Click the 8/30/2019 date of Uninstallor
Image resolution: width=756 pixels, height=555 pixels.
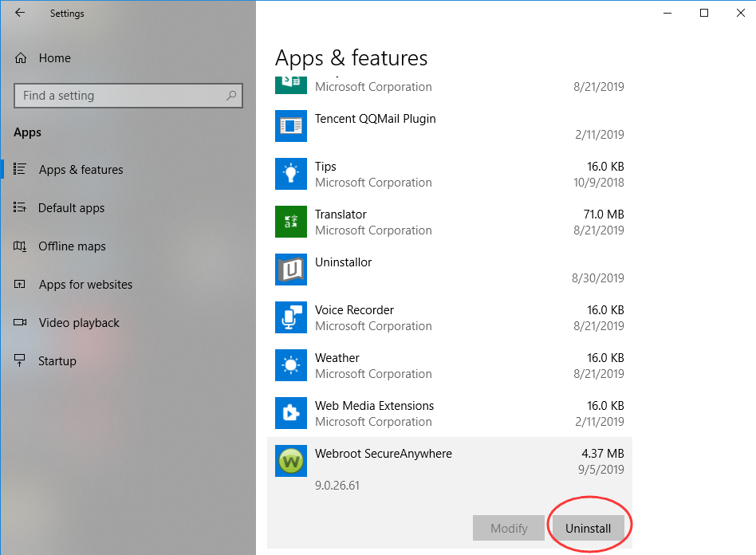(x=598, y=277)
